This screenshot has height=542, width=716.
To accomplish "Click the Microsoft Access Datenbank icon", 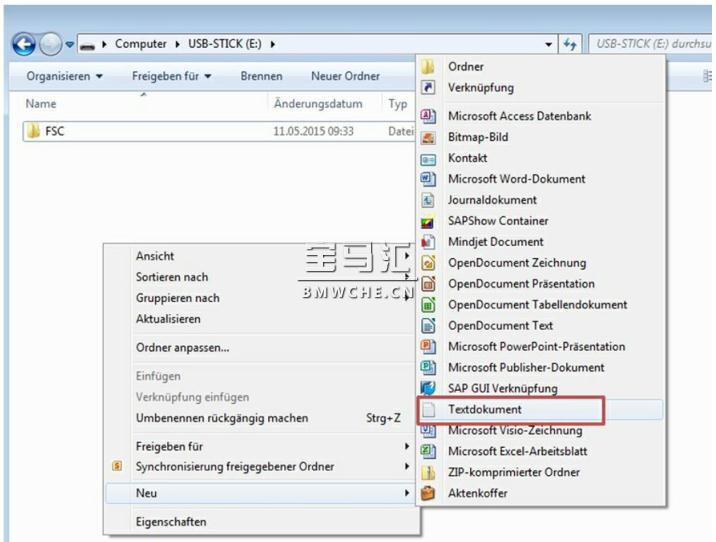I will tap(428, 116).
